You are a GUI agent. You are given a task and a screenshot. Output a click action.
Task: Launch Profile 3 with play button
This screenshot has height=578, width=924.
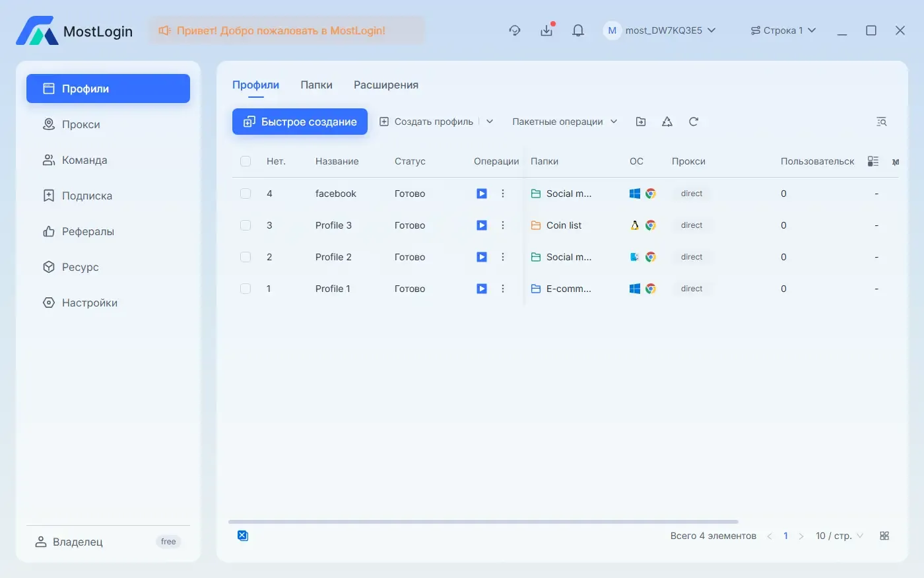pos(482,225)
